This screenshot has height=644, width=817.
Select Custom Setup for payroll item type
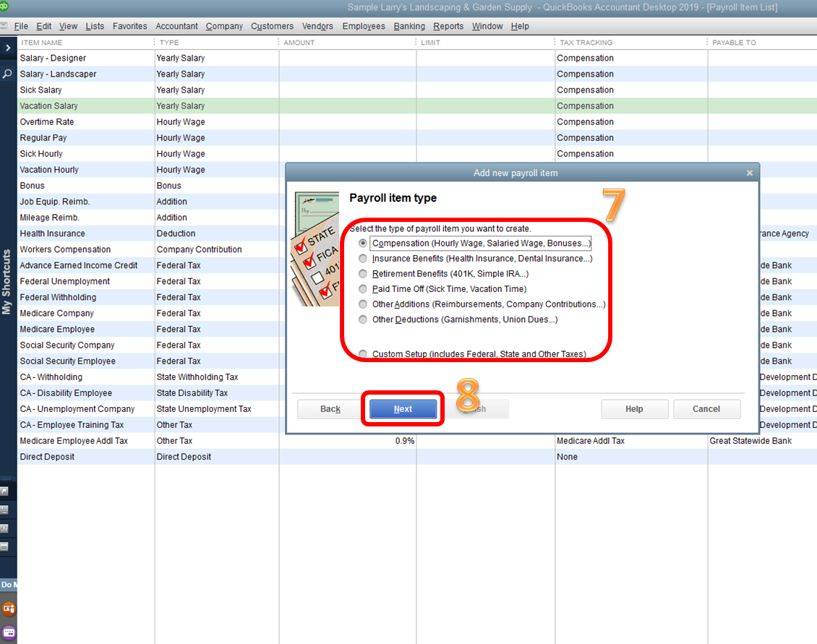pyautogui.click(x=362, y=353)
